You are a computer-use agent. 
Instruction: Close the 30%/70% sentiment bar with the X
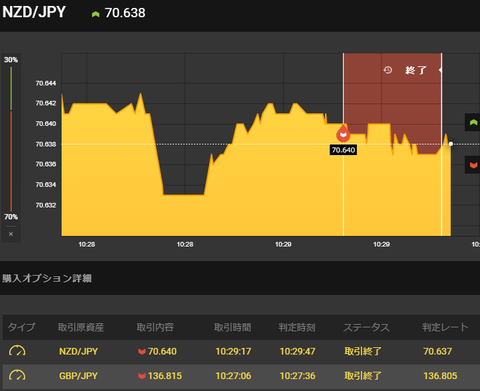[11, 234]
